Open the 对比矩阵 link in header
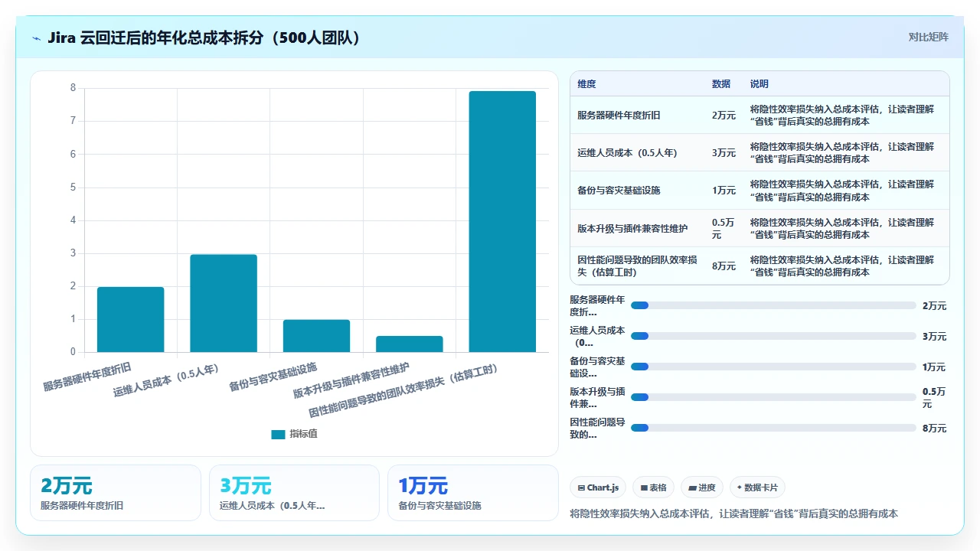980x551 pixels. 928,37
